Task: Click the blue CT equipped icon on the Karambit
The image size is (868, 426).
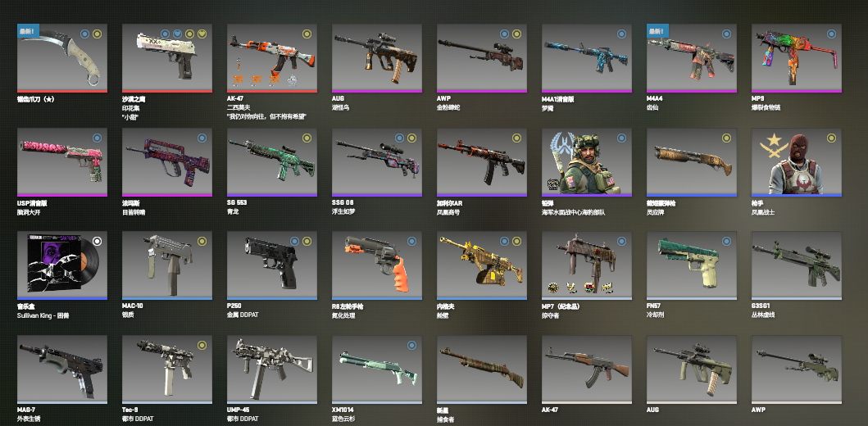Action: (84, 34)
